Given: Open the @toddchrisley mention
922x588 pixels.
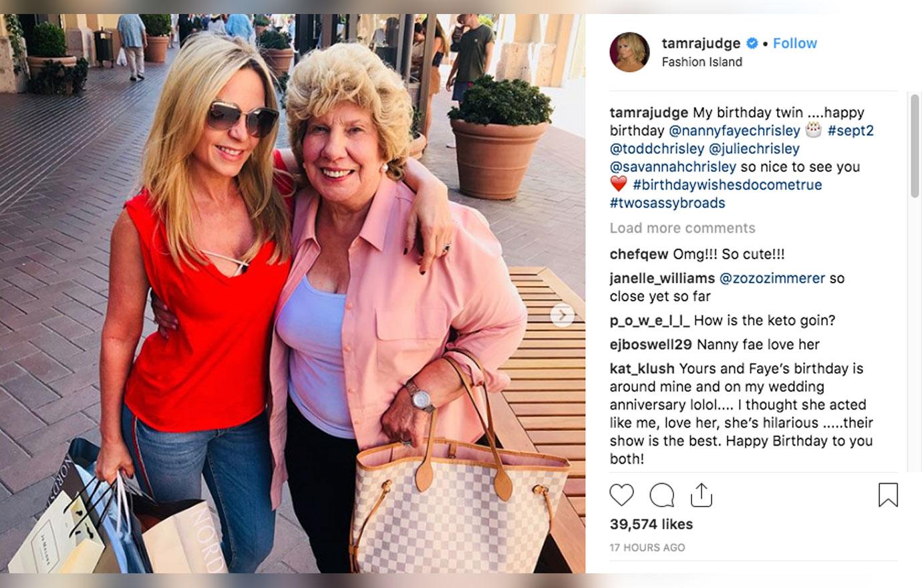Looking at the screenshot, I should 657,148.
